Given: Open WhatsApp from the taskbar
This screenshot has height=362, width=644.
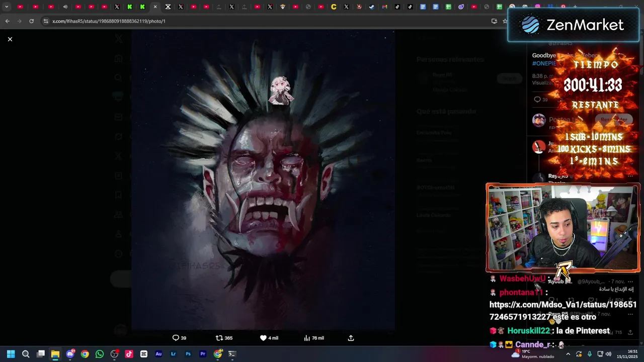Looking at the screenshot, I should click(100, 354).
